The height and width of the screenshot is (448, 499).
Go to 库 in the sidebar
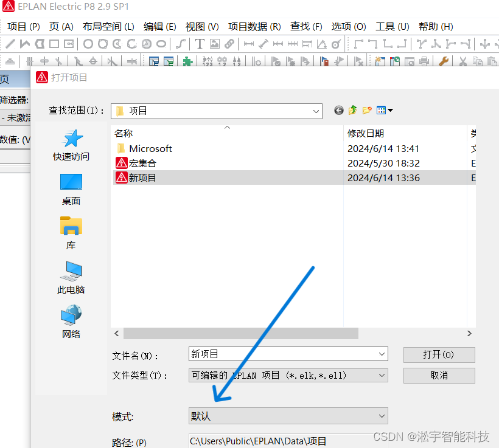coord(71,233)
